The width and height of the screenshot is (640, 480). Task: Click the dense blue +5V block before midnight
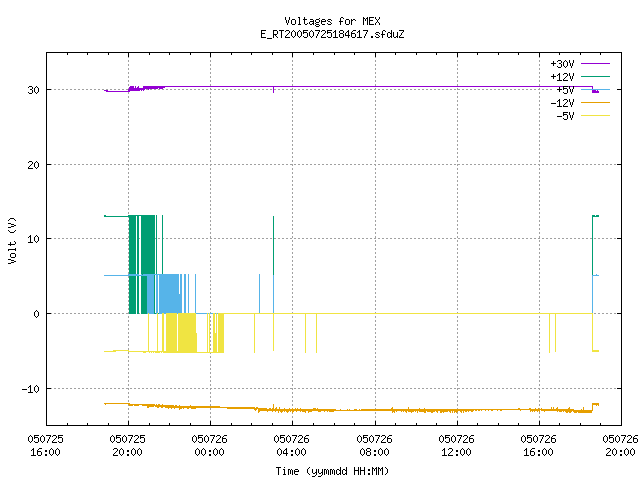167,294
